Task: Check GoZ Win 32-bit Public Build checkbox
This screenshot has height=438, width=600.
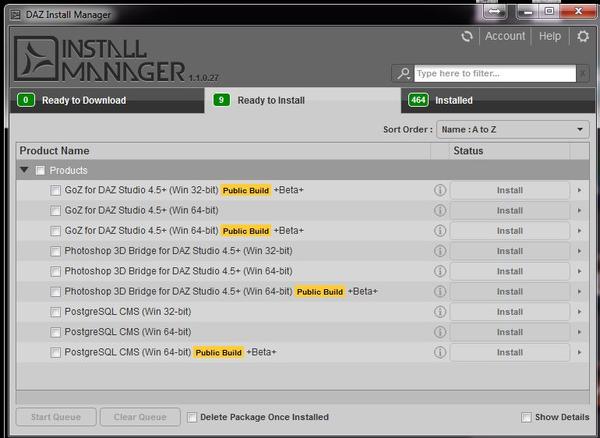Action: coord(55,190)
